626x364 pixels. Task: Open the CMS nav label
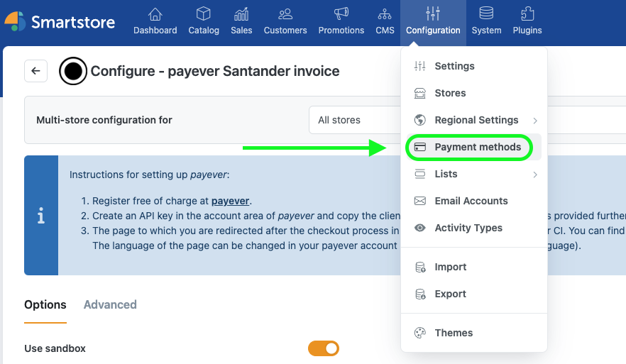click(385, 31)
